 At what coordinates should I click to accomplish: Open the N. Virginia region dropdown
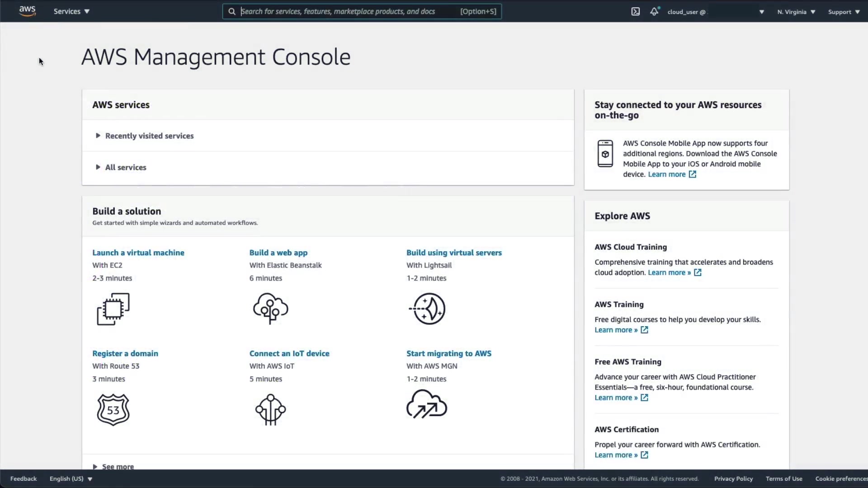[796, 12]
